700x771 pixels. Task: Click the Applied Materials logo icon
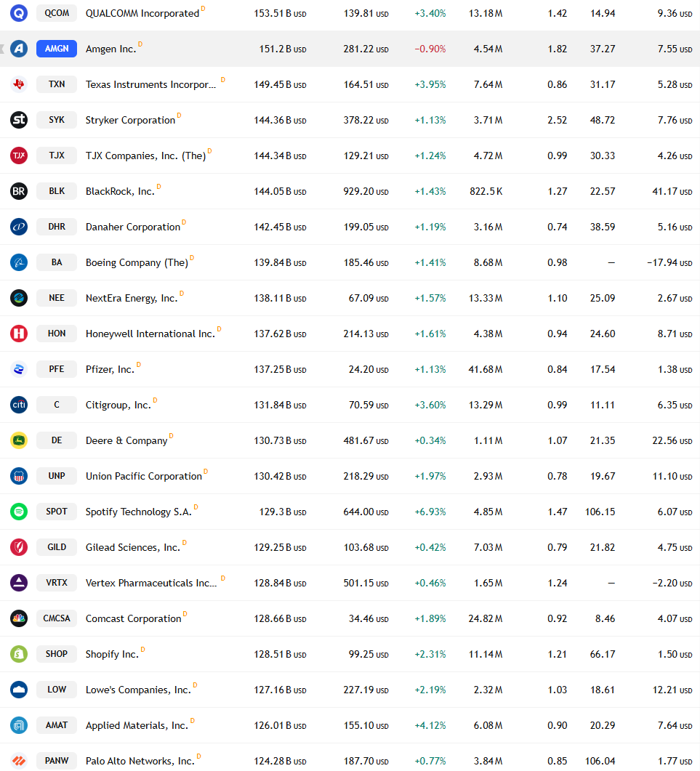pyautogui.click(x=19, y=725)
